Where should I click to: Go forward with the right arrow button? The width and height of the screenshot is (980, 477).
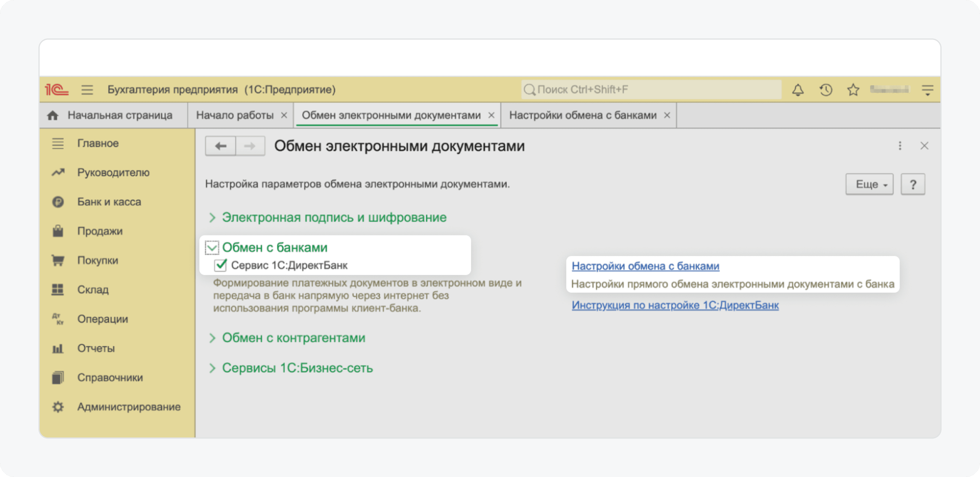pyautogui.click(x=250, y=146)
